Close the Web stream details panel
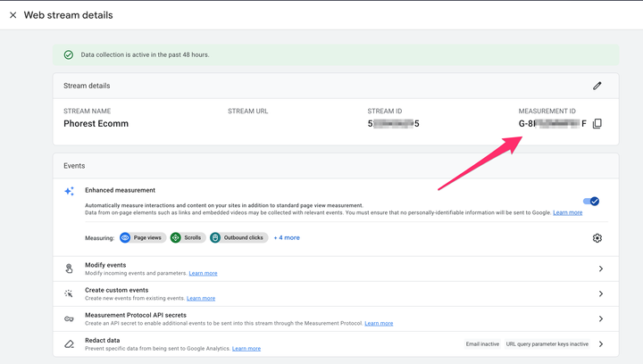643x364 pixels. pyautogui.click(x=13, y=15)
